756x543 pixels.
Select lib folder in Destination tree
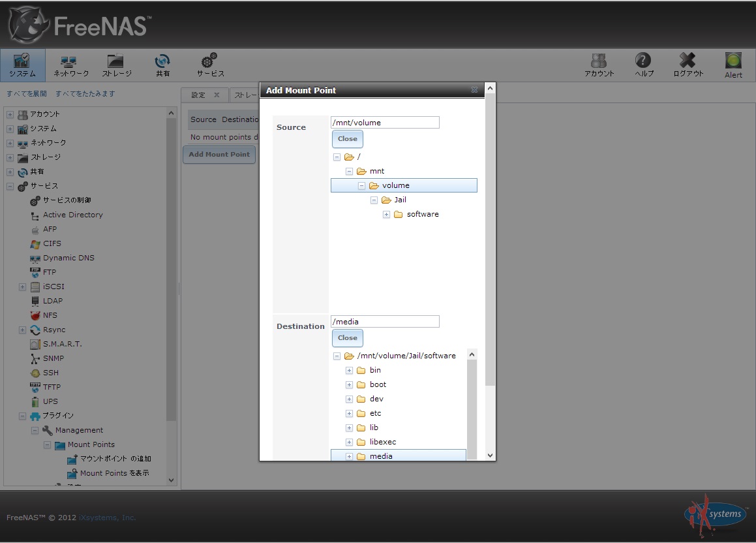click(374, 427)
